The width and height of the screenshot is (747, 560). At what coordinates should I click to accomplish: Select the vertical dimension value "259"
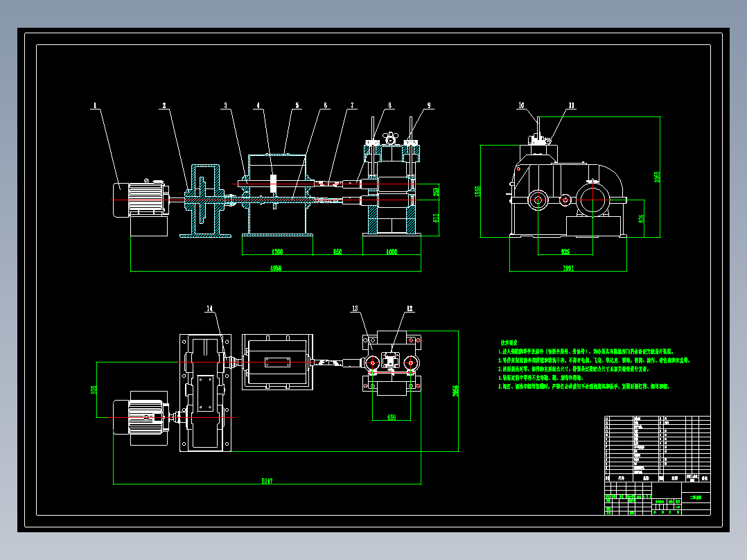[436, 192]
